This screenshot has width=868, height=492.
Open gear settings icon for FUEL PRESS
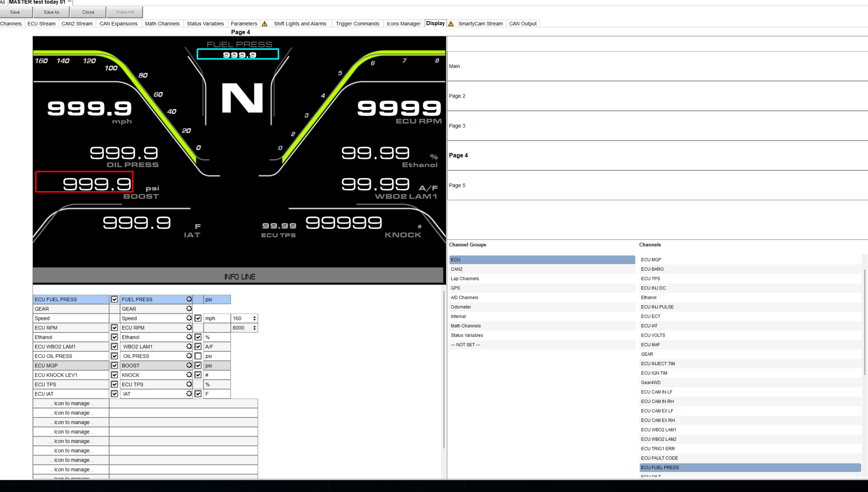(189, 299)
